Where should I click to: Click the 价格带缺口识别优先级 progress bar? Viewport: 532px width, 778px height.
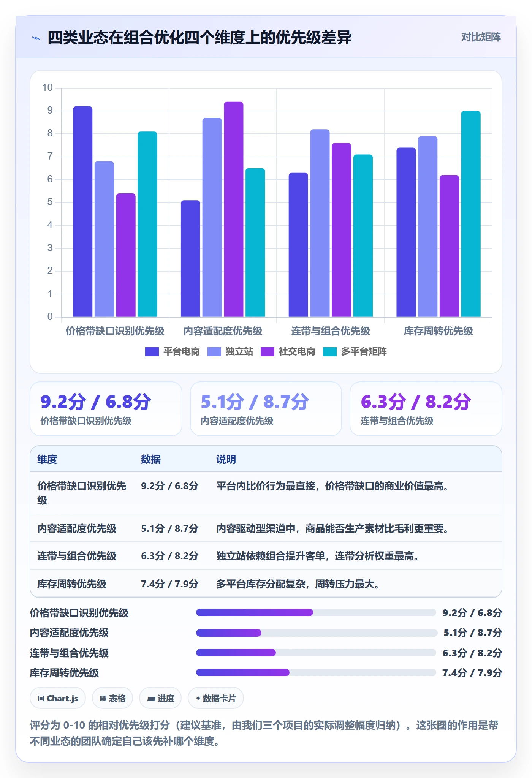pos(316,612)
